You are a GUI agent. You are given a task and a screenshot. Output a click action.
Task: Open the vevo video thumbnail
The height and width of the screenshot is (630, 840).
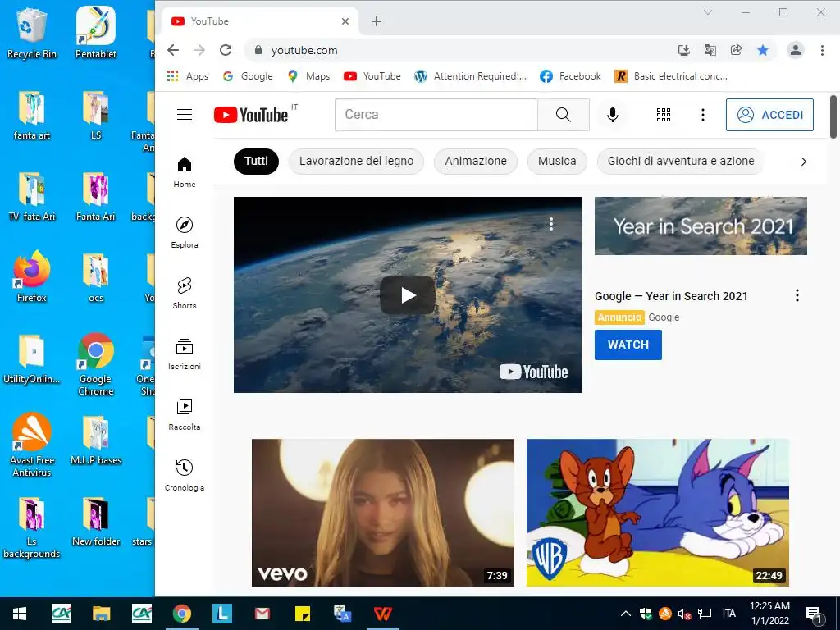coord(382,512)
